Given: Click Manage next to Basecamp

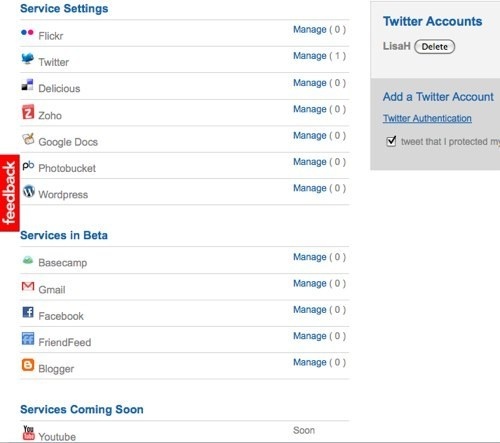Looking at the screenshot, I should pyautogui.click(x=310, y=257).
